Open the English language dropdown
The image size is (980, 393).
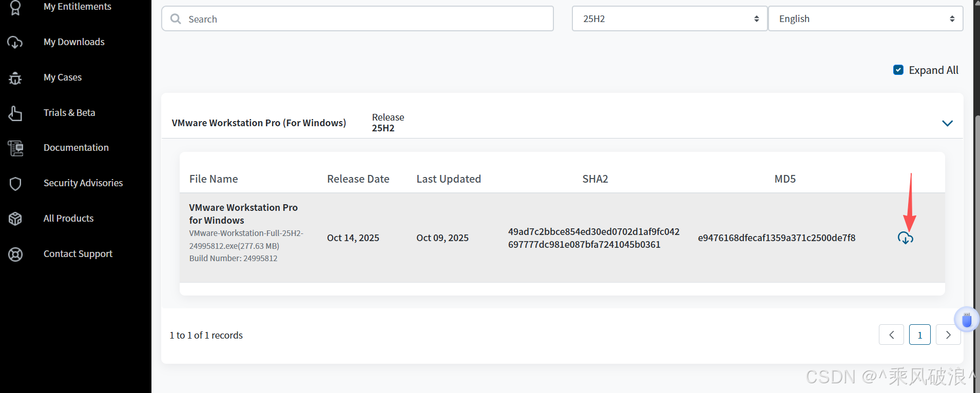[x=866, y=19]
